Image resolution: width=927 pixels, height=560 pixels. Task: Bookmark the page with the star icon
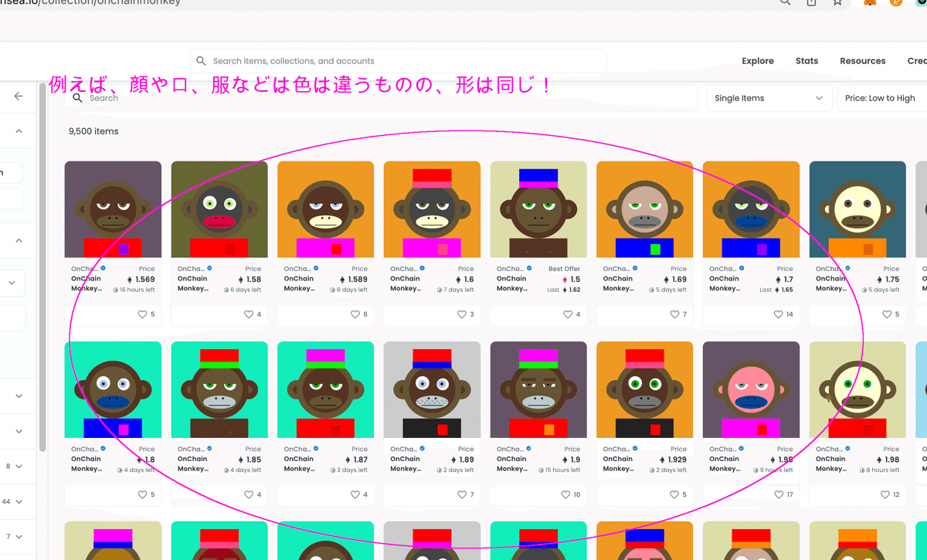coord(837,2)
